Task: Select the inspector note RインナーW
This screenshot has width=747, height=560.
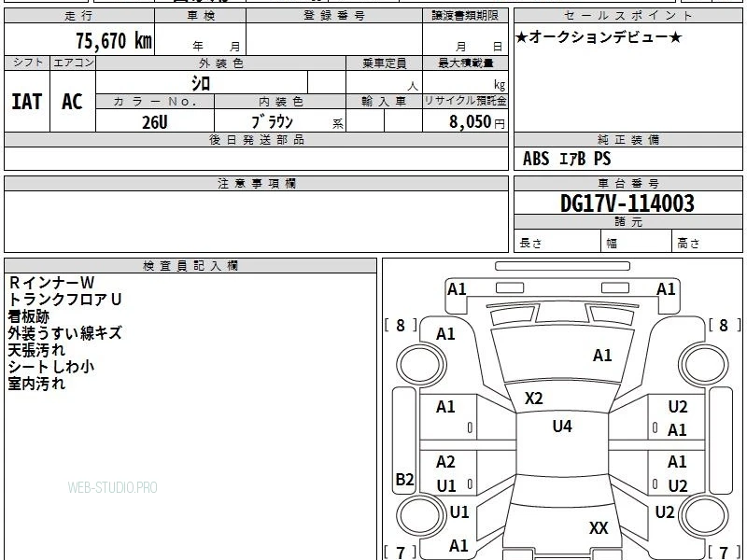Action: pyautogui.click(x=51, y=283)
